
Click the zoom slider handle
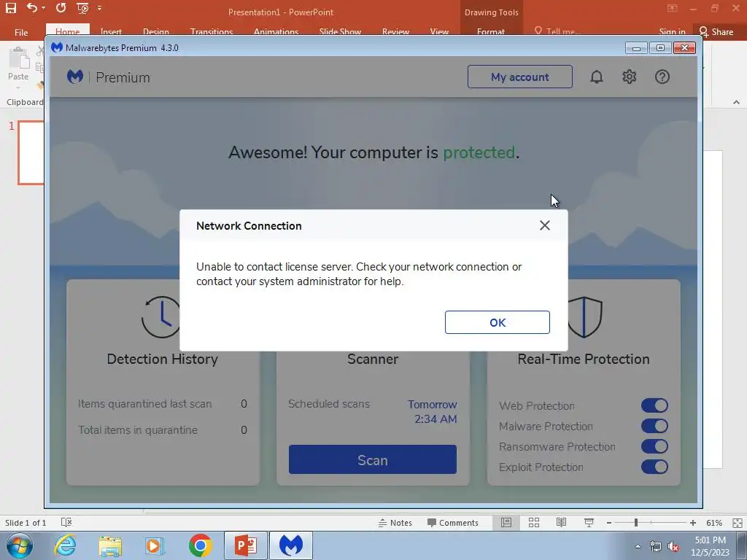[x=636, y=523]
